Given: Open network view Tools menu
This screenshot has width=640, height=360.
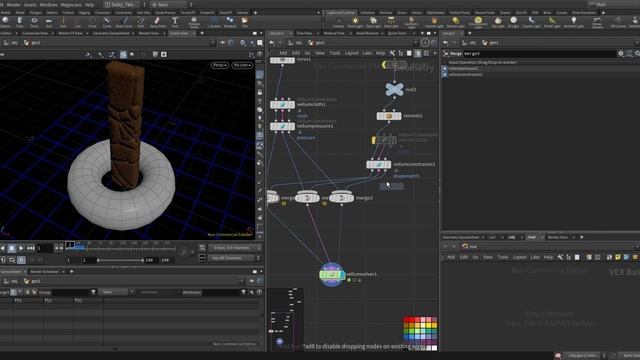Looking at the screenshot, I should (x=335, y=53).
